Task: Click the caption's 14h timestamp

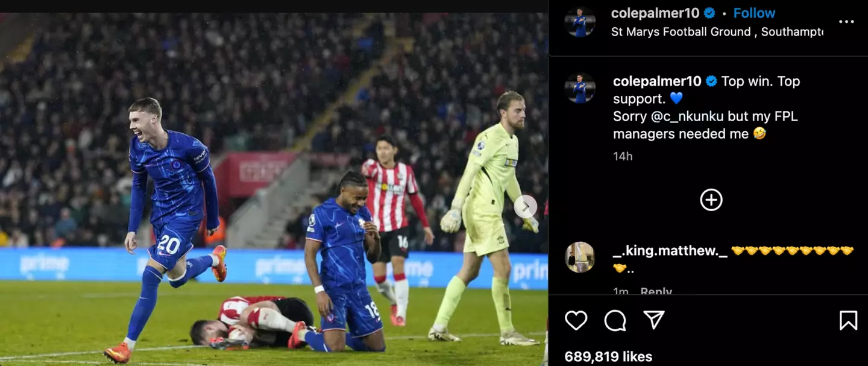Action: (x=623, y=156)
